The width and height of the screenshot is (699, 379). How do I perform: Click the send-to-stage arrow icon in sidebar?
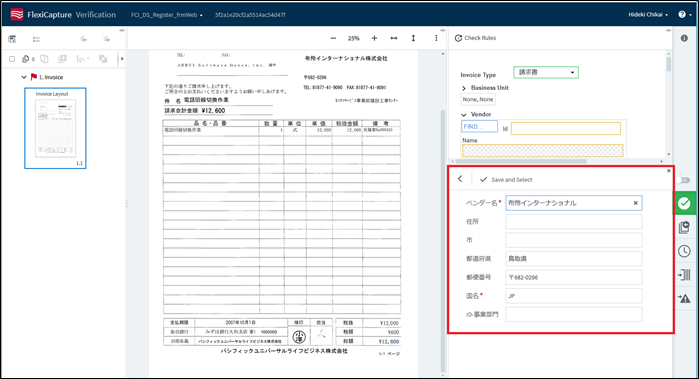coord(684,275)
